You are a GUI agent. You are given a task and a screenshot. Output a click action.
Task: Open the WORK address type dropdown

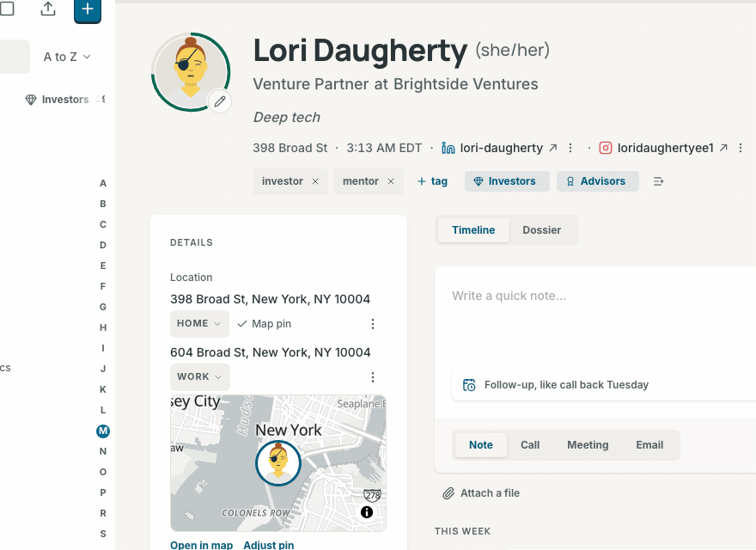click(199, 376)
